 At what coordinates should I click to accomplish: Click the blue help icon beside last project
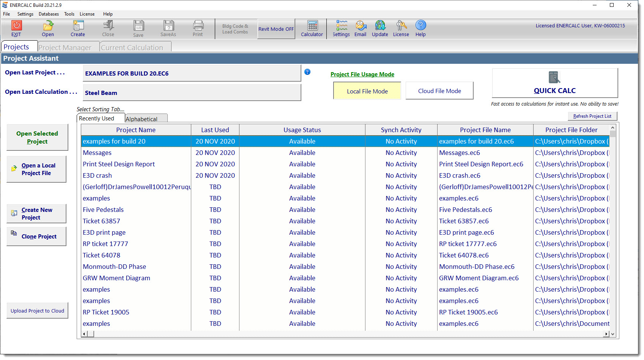[x=307, y=72]
